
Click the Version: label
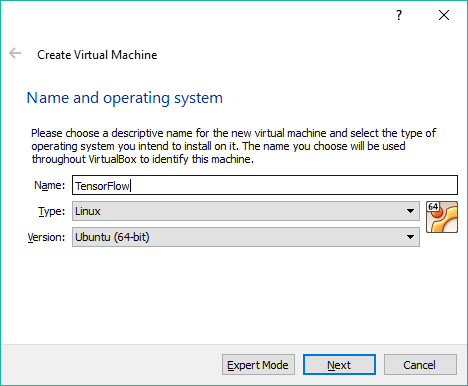tap(46, 237)
